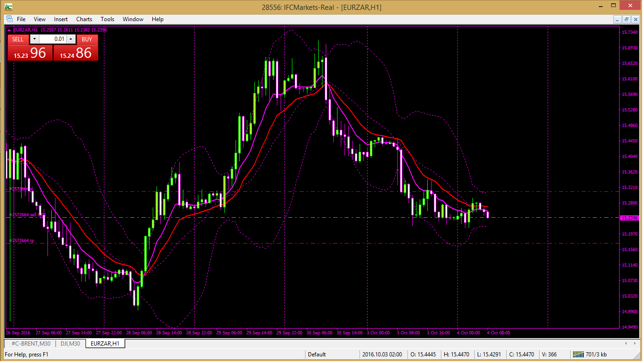Click the Default profile in status bar
644x363 pixels.
click(x=317, y=355)
